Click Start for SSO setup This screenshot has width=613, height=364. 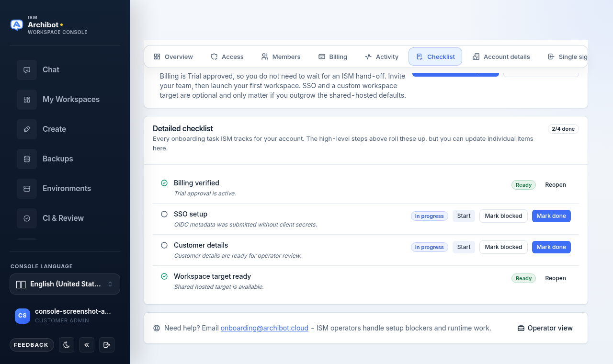[x=464, y=216]
